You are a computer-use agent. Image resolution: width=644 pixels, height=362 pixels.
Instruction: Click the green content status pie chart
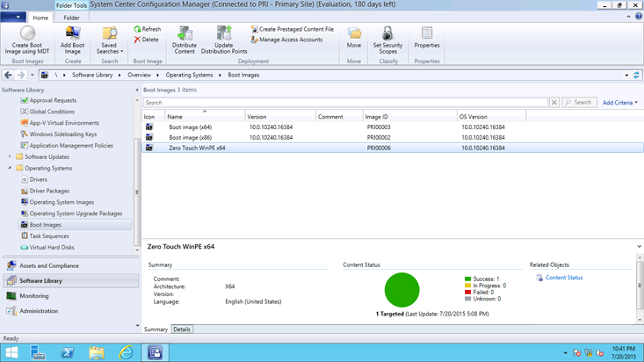coord(402,290)
